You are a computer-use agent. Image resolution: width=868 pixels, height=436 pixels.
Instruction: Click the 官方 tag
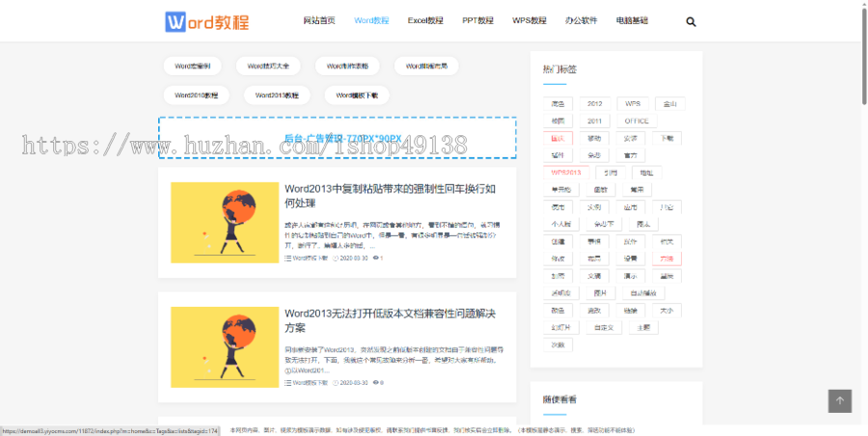[630, 155]
